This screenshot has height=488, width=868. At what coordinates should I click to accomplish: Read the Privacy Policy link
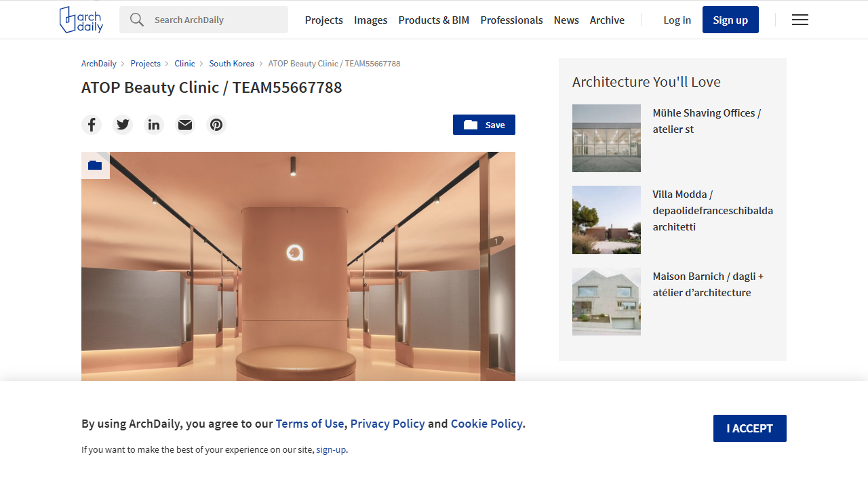tap(387, 424)
